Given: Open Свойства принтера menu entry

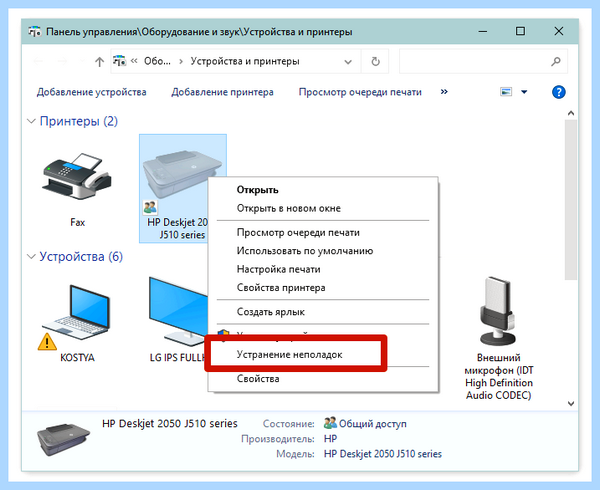Looking at the screenshot, I should [x=281, y=288].
